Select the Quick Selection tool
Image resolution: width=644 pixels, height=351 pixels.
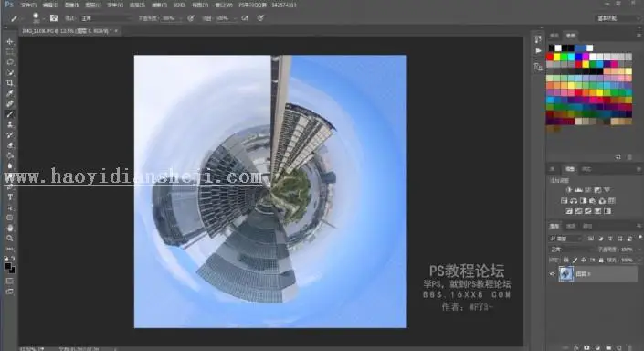coord(10,73)
